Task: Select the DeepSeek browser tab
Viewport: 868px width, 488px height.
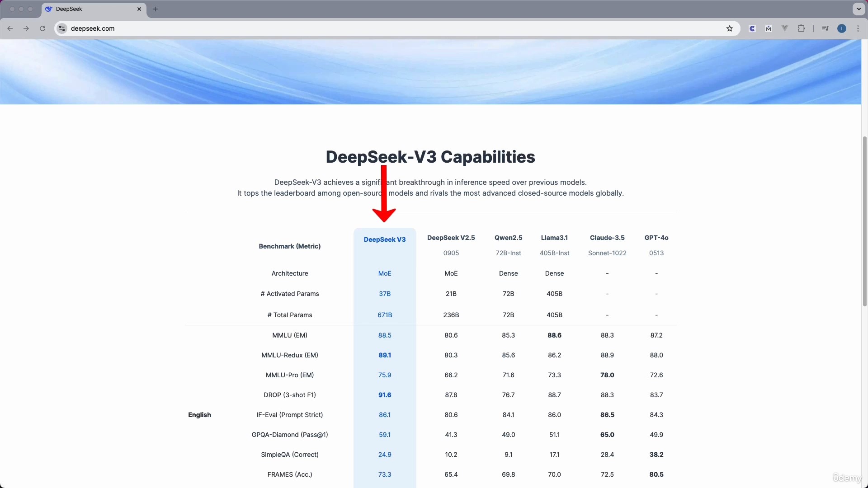Action: (94, 9)
